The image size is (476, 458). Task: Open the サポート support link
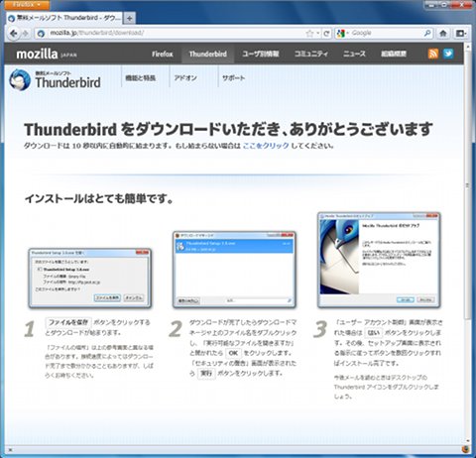coord(233,78)
